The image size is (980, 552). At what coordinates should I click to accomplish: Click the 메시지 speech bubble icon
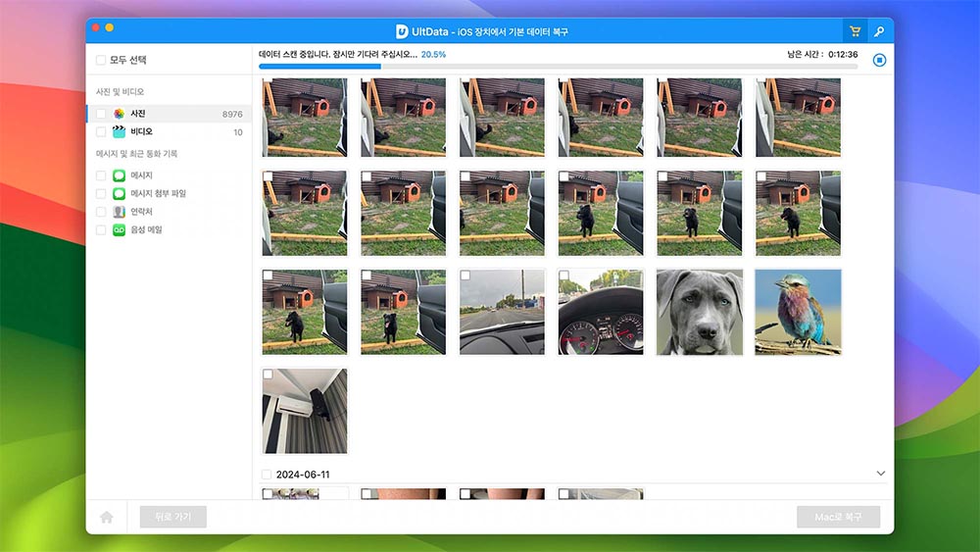(x=119, y=176)
